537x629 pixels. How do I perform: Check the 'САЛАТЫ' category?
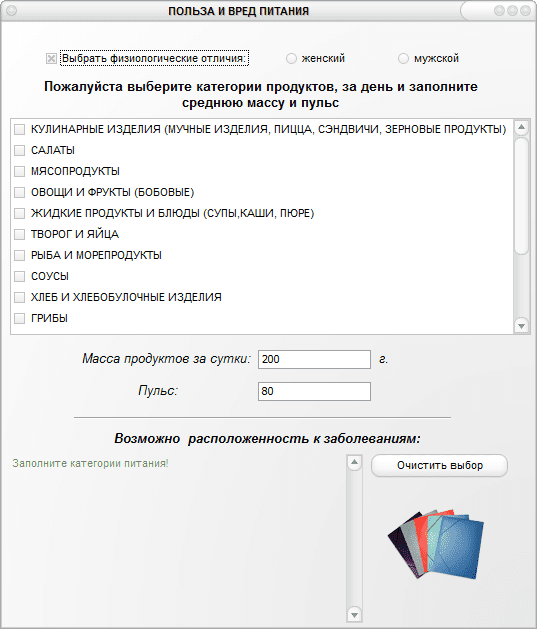19,150
